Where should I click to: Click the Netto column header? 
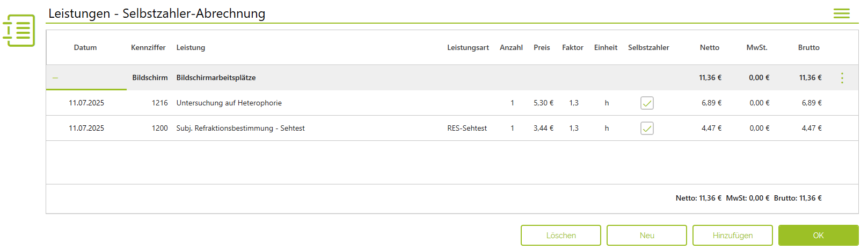(709, 48)
